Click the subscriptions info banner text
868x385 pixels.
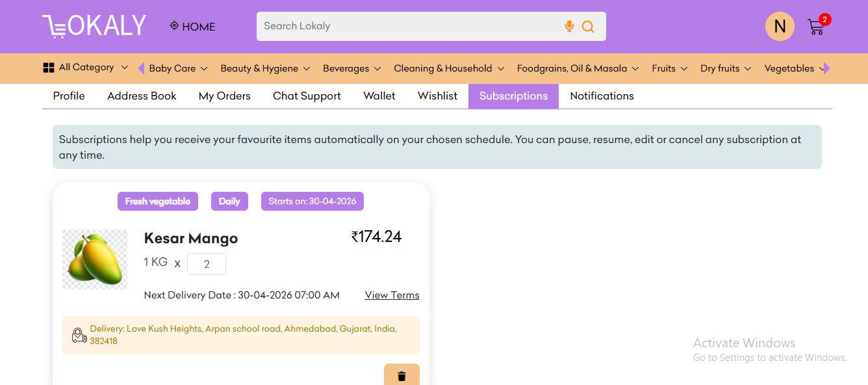[x=430, y=147]
